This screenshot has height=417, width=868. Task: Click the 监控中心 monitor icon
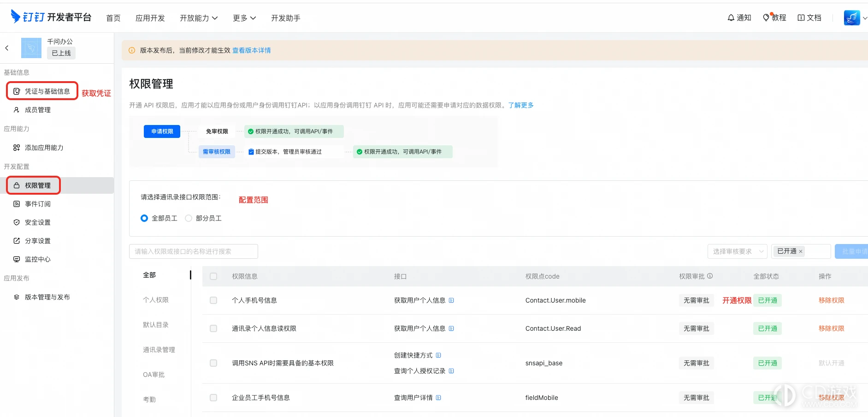(x=17, y=259)
